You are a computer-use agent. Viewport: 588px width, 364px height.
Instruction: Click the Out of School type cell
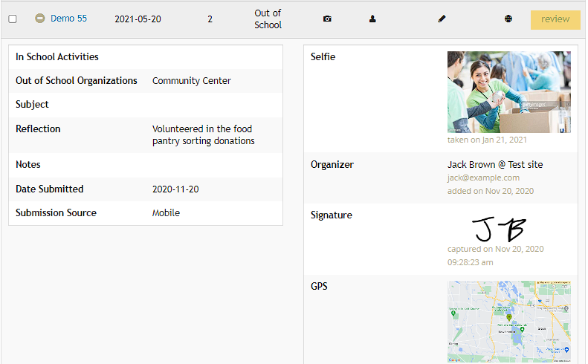pyautogui.click(x=268, y=19)
